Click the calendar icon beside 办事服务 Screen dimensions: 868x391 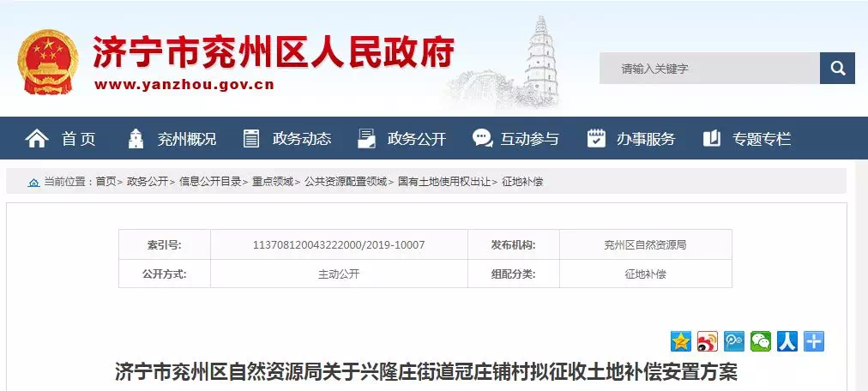tap(596, 138)
